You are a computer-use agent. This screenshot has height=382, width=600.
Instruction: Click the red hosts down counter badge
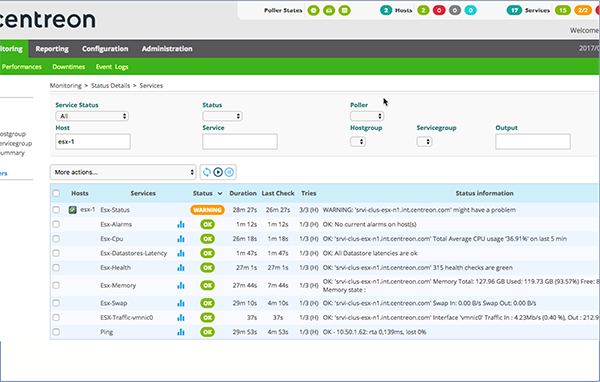tap(439, 10)
